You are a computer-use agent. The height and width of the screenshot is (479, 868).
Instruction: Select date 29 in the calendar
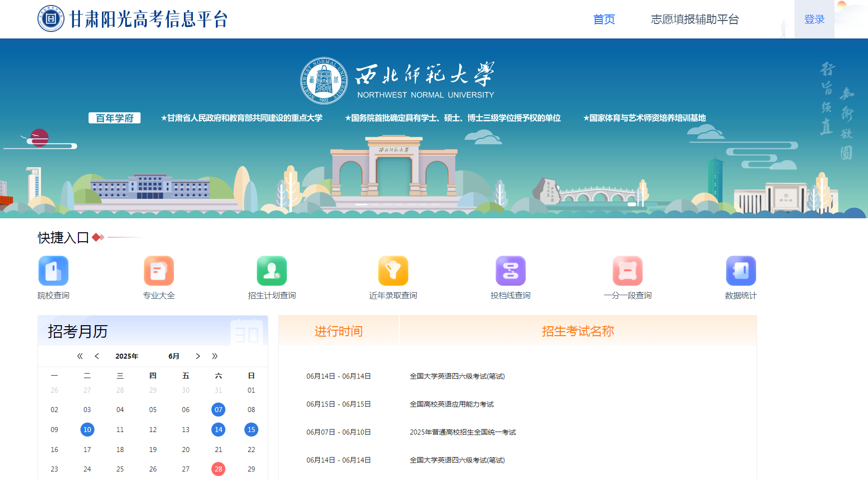[251, 469]
